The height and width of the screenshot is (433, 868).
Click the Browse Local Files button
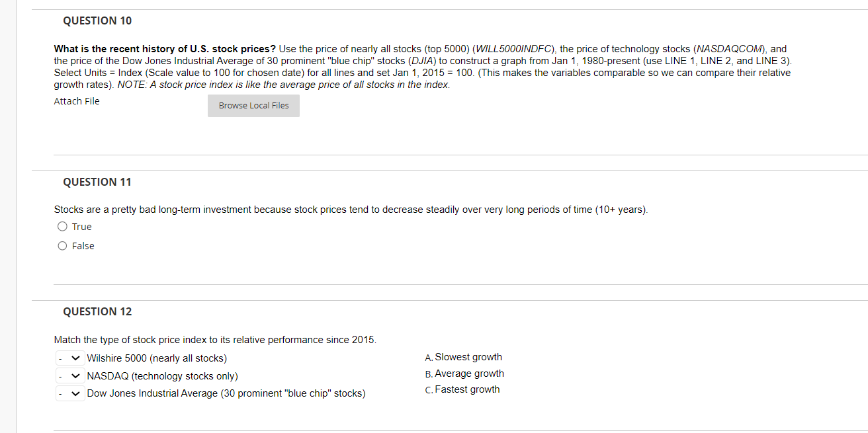pos(253,105)
